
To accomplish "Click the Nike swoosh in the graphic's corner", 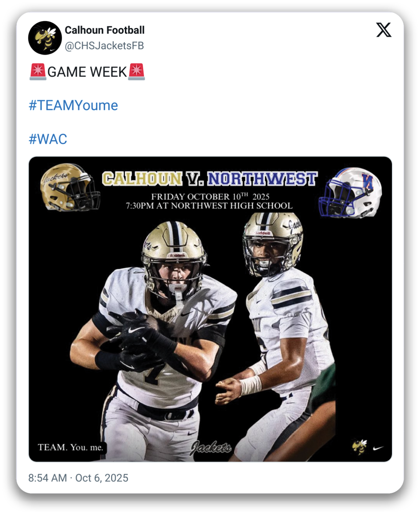I will (378, 448).
